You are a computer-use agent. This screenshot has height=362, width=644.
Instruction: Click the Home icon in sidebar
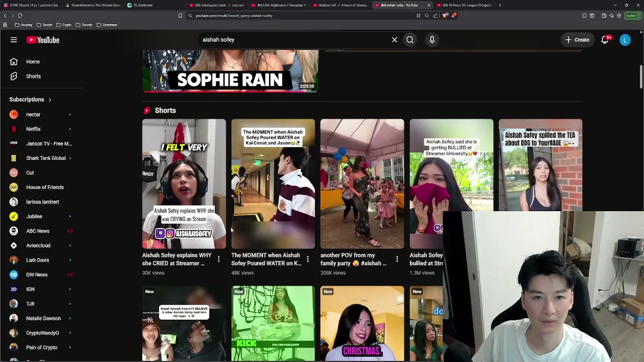click(14, 62)
